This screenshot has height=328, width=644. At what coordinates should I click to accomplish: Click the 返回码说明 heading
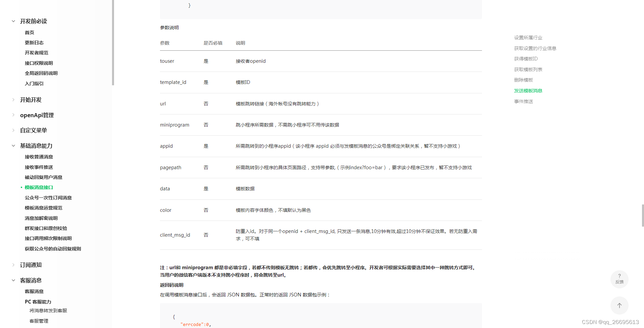(x=172, y=285)
